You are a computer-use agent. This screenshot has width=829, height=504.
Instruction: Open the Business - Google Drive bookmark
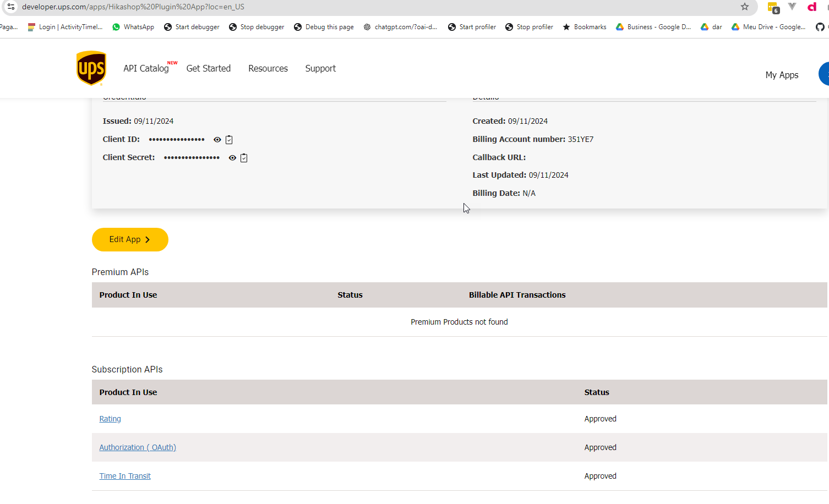(653, 27)
